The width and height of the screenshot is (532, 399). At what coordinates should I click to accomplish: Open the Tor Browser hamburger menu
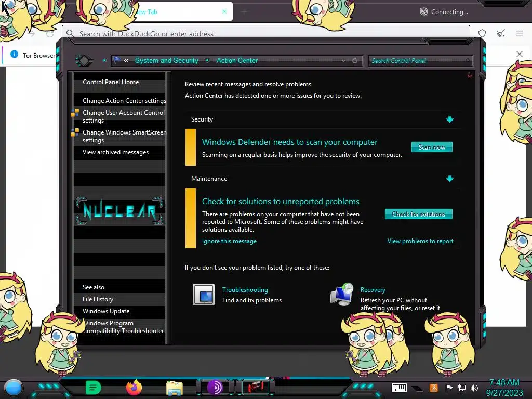520,33
